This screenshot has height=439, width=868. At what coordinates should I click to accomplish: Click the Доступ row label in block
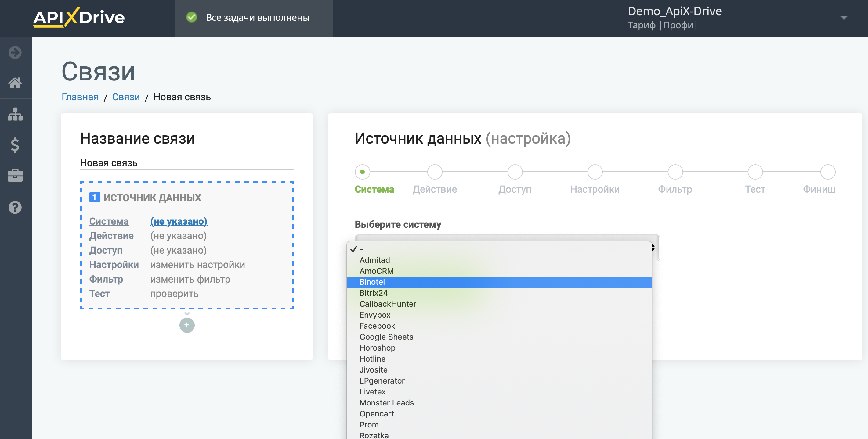[x=106, y=250]
